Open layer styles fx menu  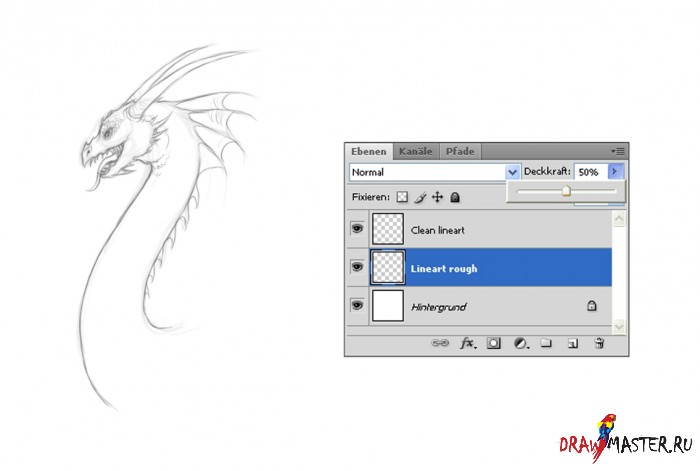tap(467, 343)
